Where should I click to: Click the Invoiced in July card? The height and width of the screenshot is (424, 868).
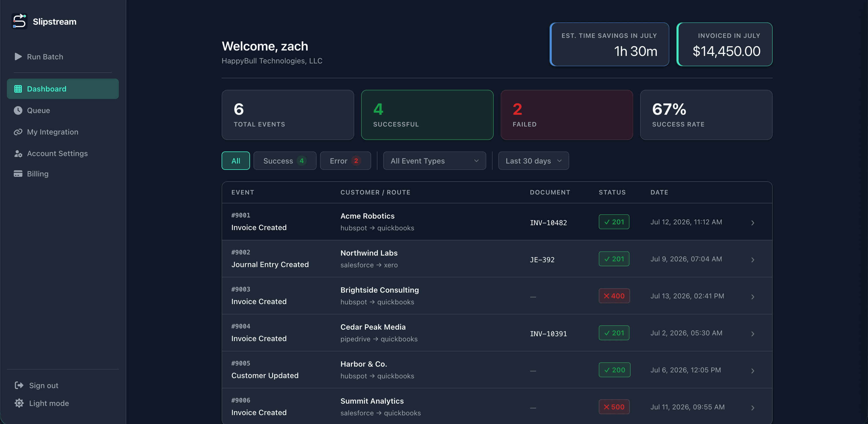pos(724,44)
